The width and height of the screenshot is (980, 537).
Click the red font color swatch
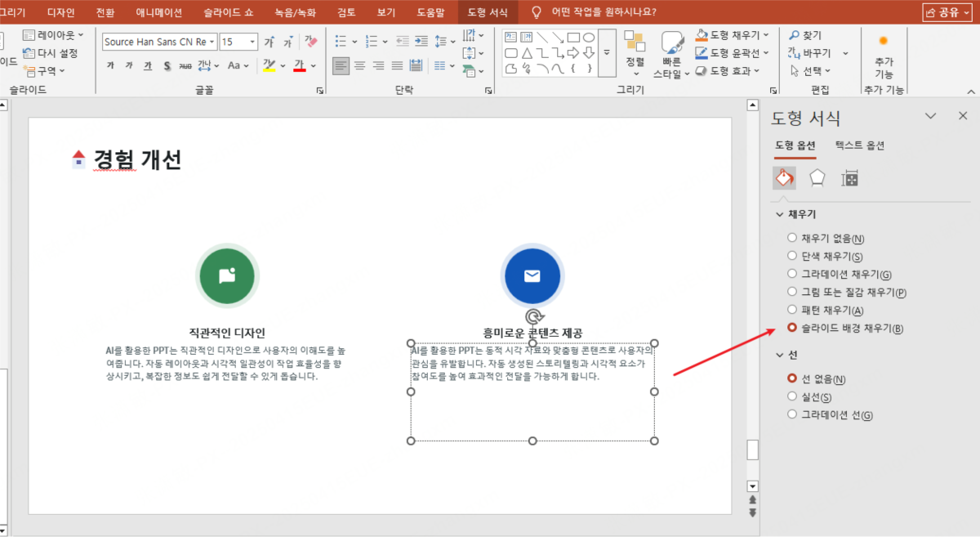click(299, 66)
